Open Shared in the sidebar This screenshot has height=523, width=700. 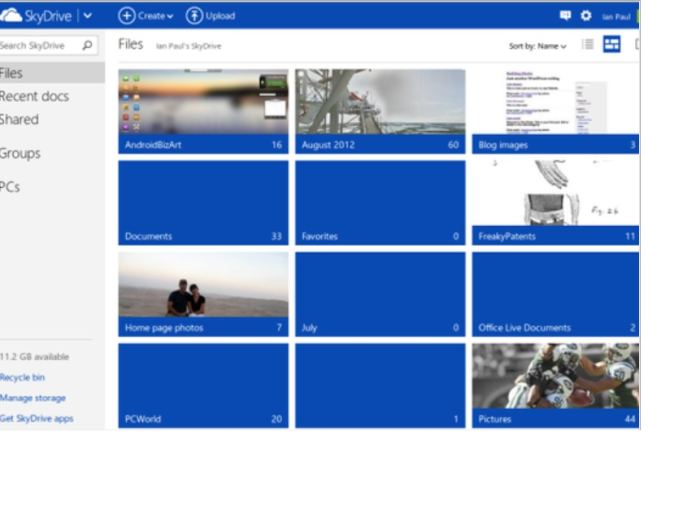(19, 119)
